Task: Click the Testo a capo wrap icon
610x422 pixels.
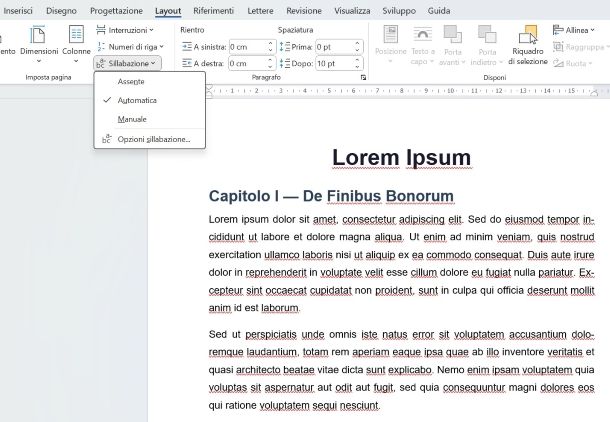Action: tap(422, 34)
